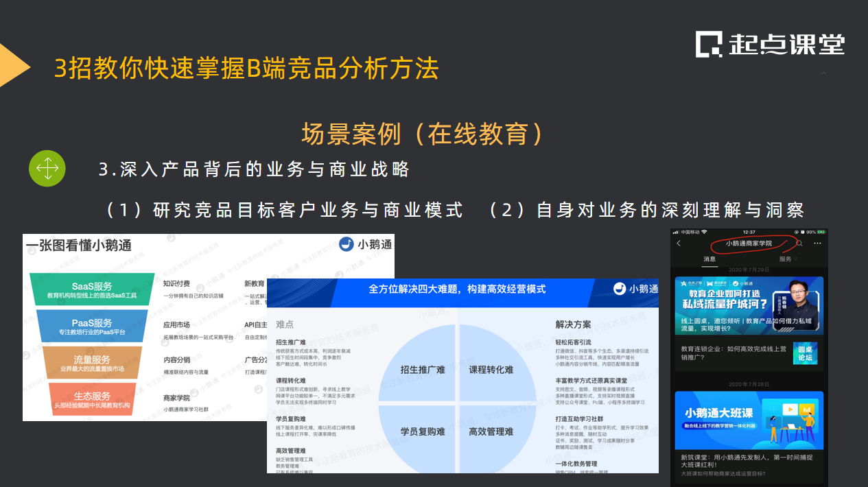Screen dimensions: 868x487
Task: Click the 小鹅通商家学习社群 description
Action: [186, 409]
